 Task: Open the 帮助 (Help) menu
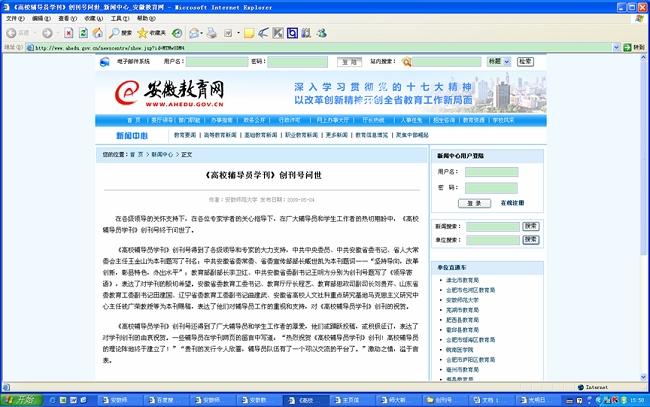click(x=146, y=19)
